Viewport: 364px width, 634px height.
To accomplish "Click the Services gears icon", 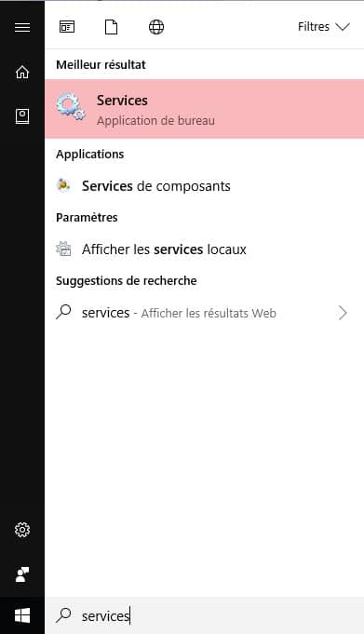I will coord(71,106).
